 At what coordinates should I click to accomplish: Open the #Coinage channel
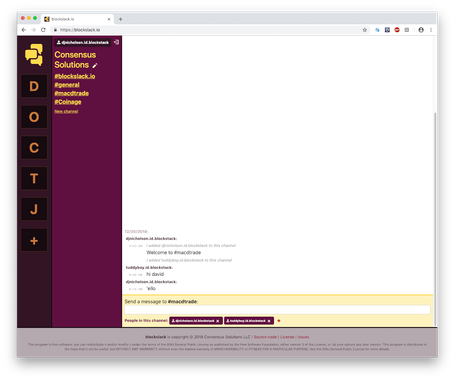(68, 102)
